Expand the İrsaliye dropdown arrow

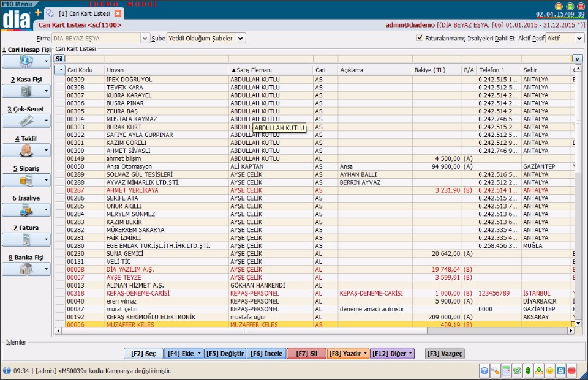[46, 210]
